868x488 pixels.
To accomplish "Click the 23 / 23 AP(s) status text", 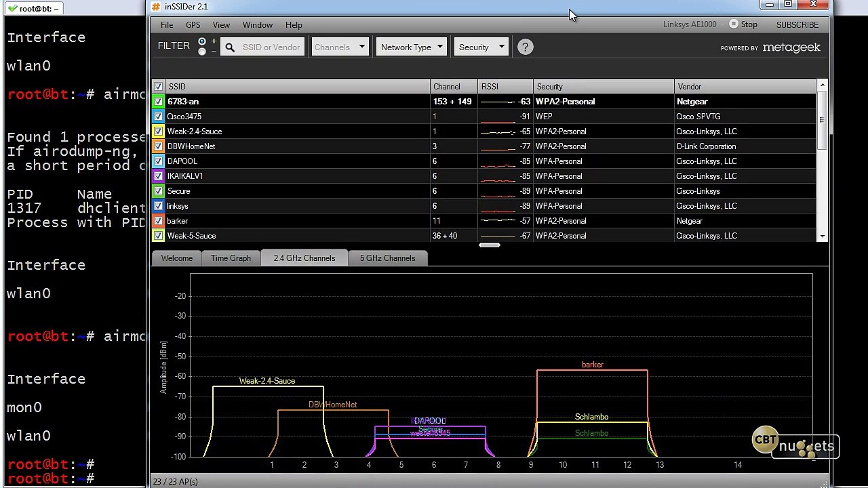I will (176, 482).
